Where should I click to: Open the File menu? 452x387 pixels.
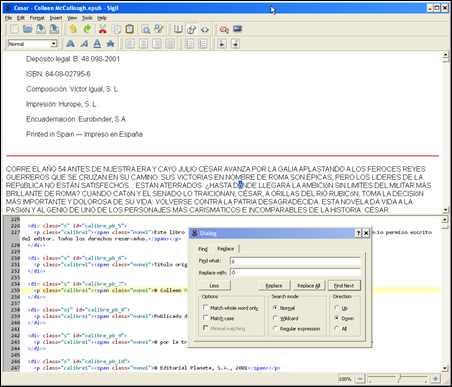(x=8, y=18)
